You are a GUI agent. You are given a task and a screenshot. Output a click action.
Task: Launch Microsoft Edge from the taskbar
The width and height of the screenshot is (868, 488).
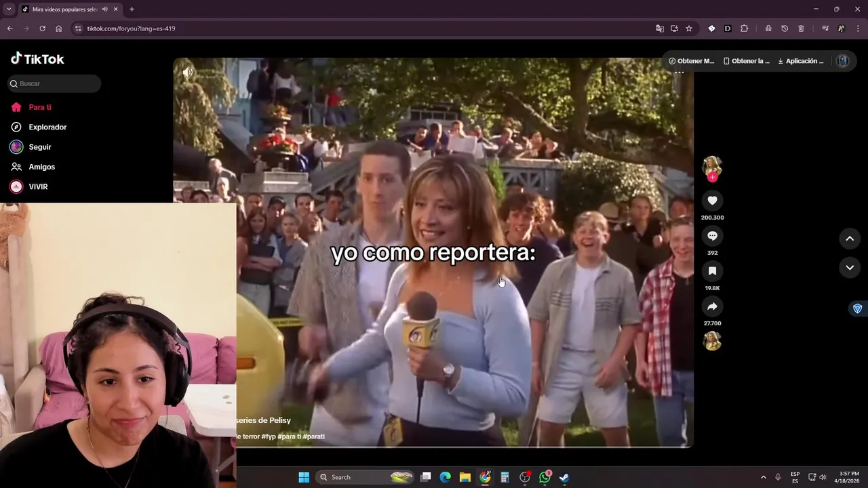[x=446, y=477]
